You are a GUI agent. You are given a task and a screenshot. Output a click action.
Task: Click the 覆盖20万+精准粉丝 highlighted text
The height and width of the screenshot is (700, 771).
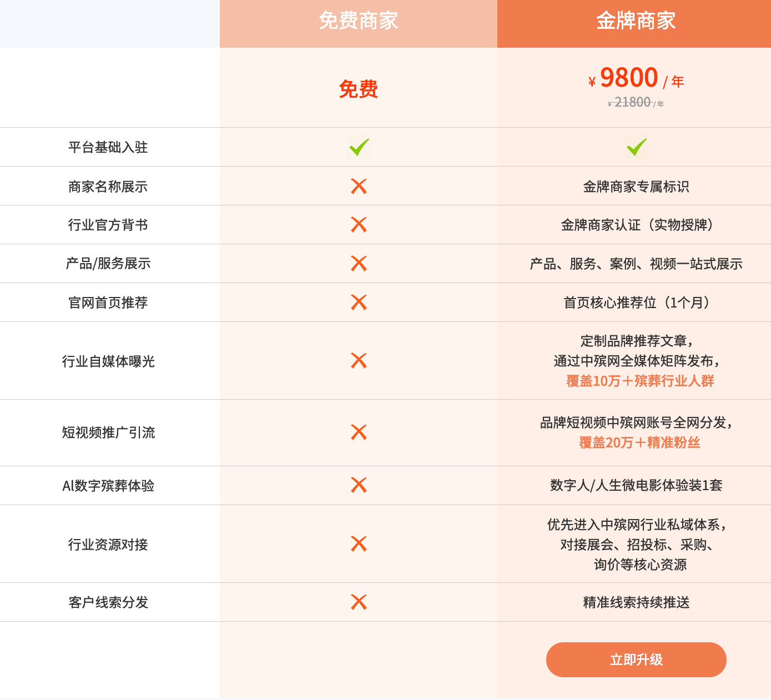[639, 442]
